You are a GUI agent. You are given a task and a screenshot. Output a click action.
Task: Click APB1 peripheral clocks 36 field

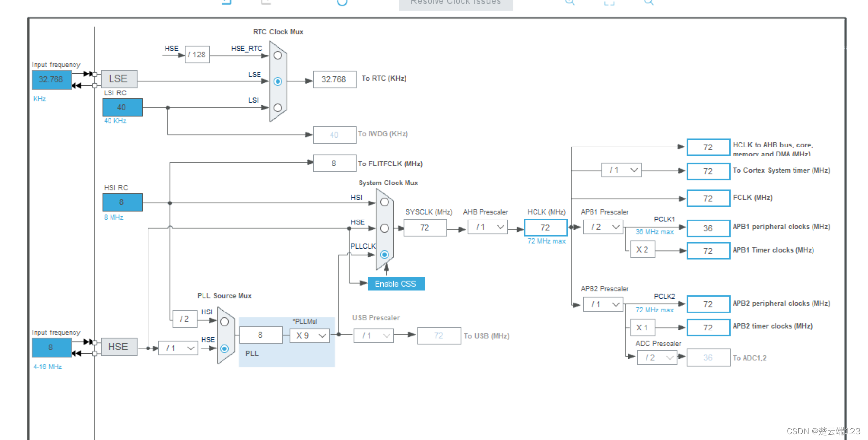708,228
